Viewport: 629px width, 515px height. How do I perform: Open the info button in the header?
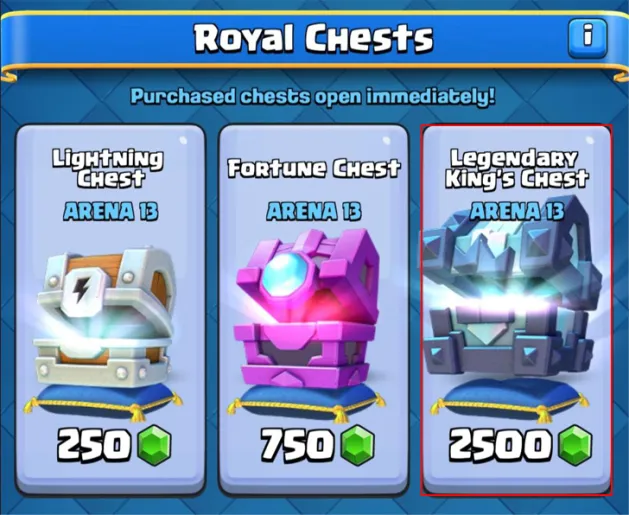coord(587,37)
